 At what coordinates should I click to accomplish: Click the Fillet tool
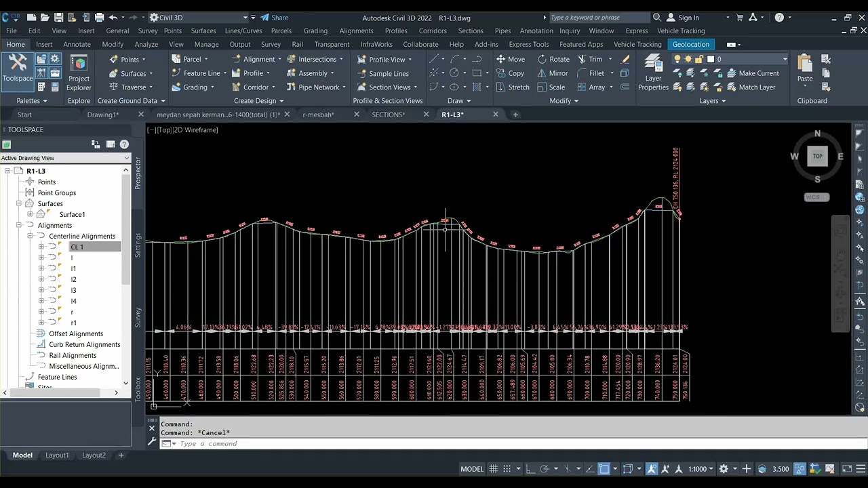coord(591,73)
